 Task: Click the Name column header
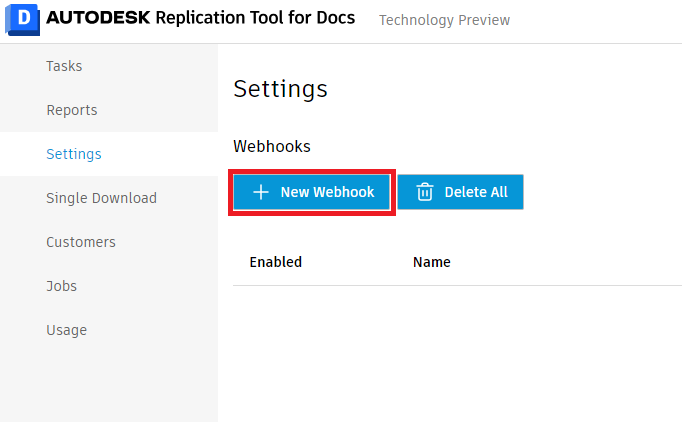pos(431,262)
